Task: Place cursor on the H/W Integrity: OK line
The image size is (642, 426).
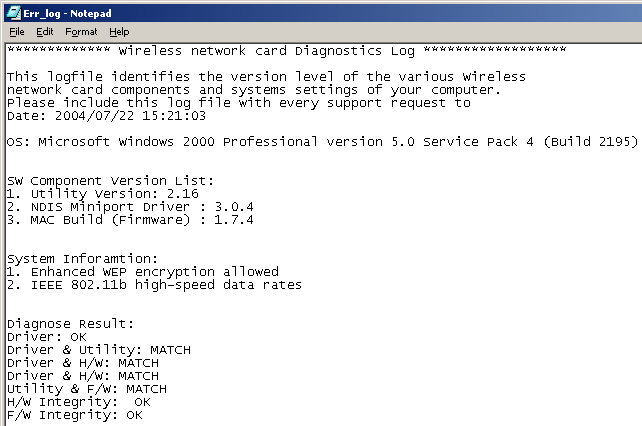Action: (x=80, y=401)
